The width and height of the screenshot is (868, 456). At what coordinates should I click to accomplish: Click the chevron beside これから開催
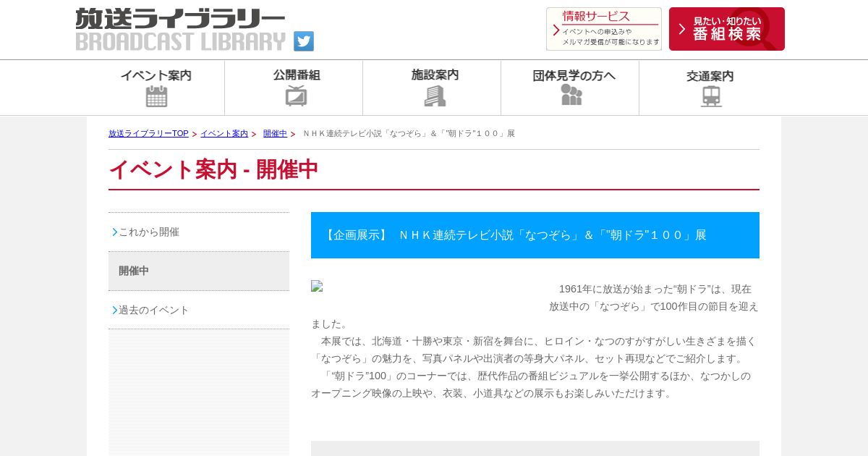pos(114,232)
